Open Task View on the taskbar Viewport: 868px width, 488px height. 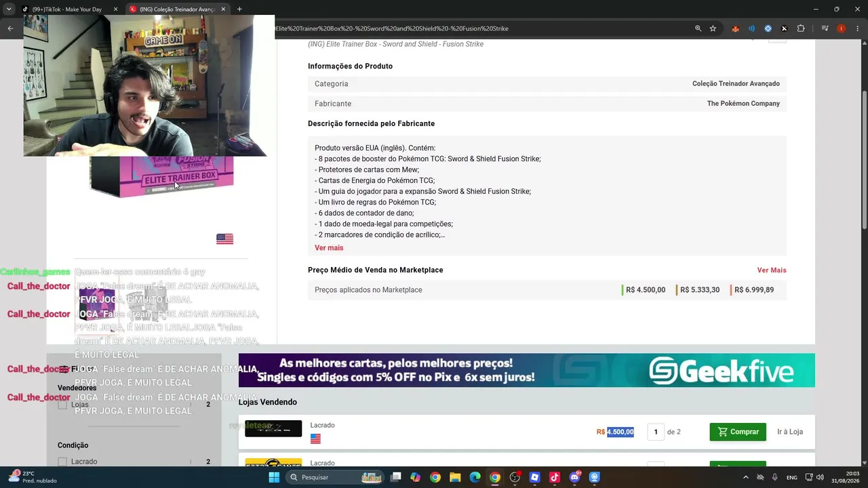pyautogui.click(x=396, y=477)
